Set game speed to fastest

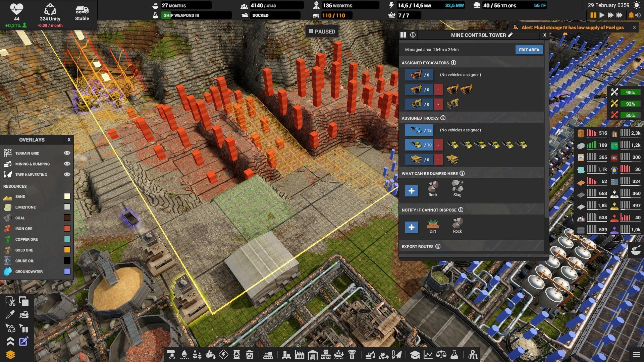click(x=620, y=15)
